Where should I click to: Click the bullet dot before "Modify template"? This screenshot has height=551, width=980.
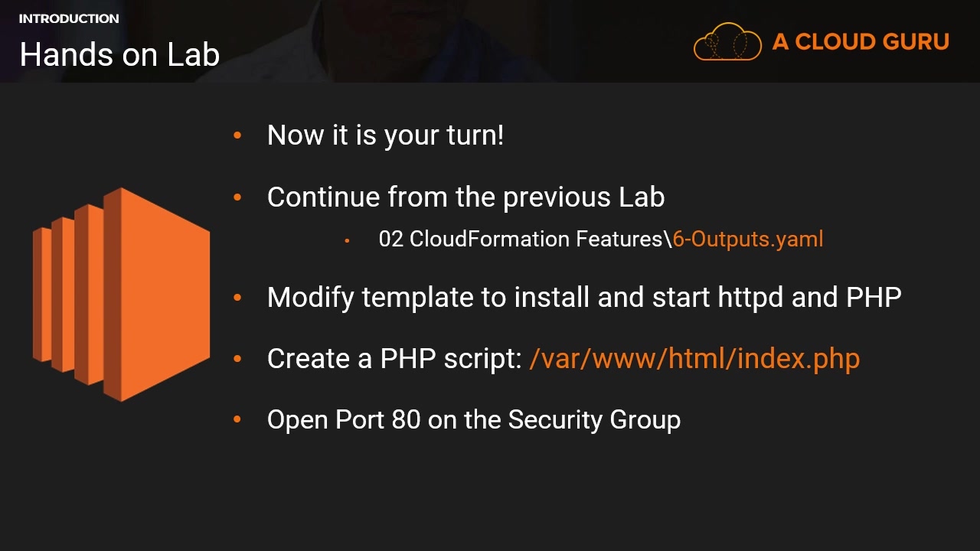point(237,297)
